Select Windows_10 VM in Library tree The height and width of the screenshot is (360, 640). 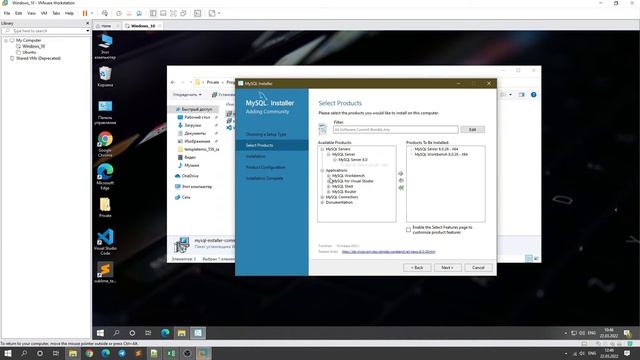click(33, 47)
